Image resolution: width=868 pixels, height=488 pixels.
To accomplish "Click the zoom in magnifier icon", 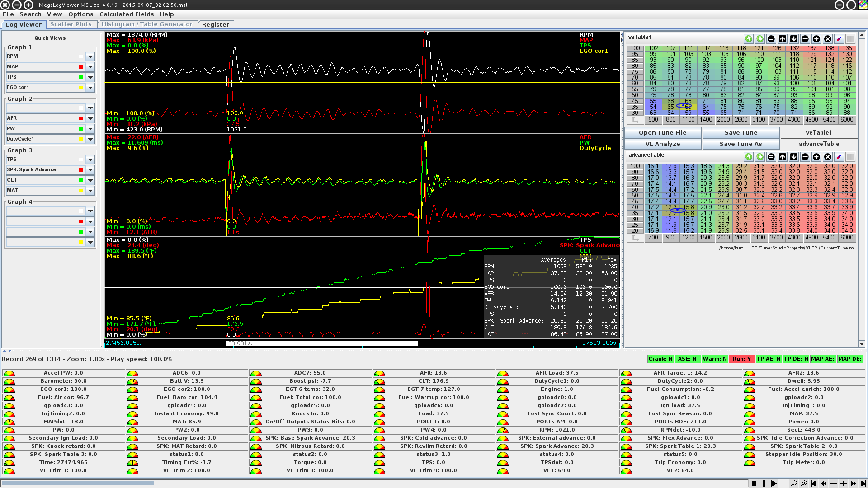I will 804,483.
